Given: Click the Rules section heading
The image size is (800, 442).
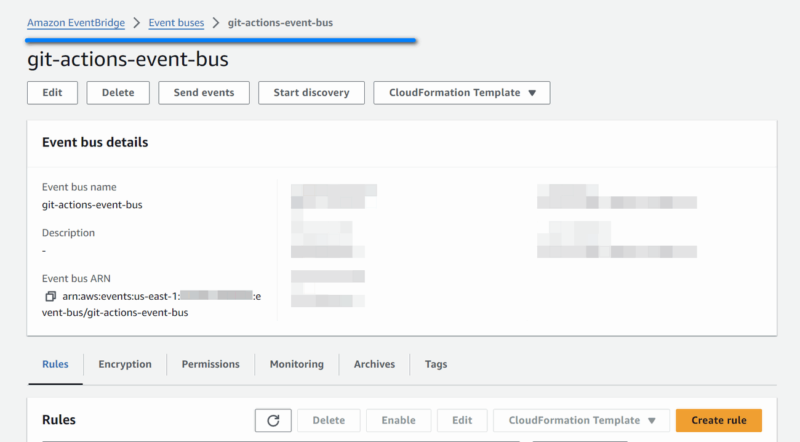Looking at the screenshot, I should tap(59, 420).
